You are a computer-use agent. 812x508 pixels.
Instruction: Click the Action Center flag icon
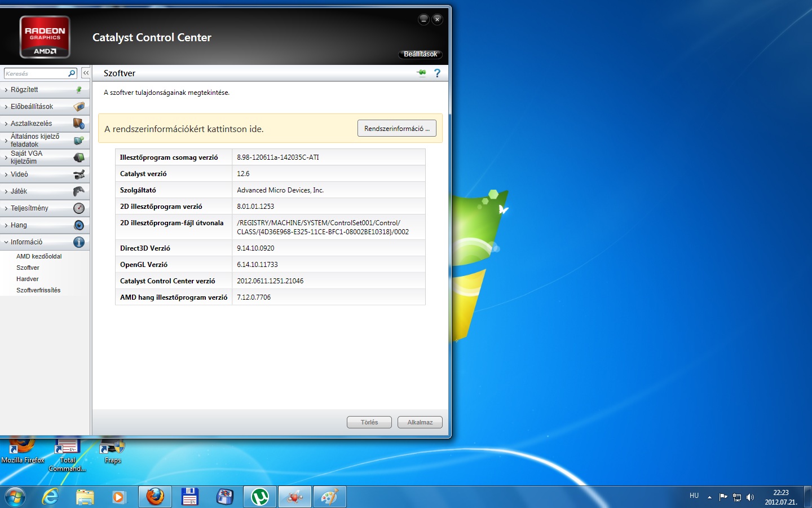723,497
